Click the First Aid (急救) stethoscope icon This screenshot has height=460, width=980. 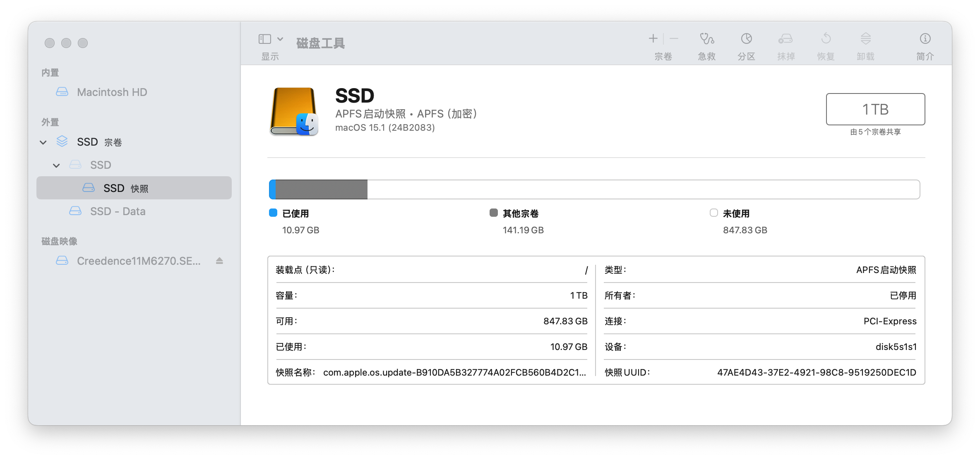pos(706,39)
